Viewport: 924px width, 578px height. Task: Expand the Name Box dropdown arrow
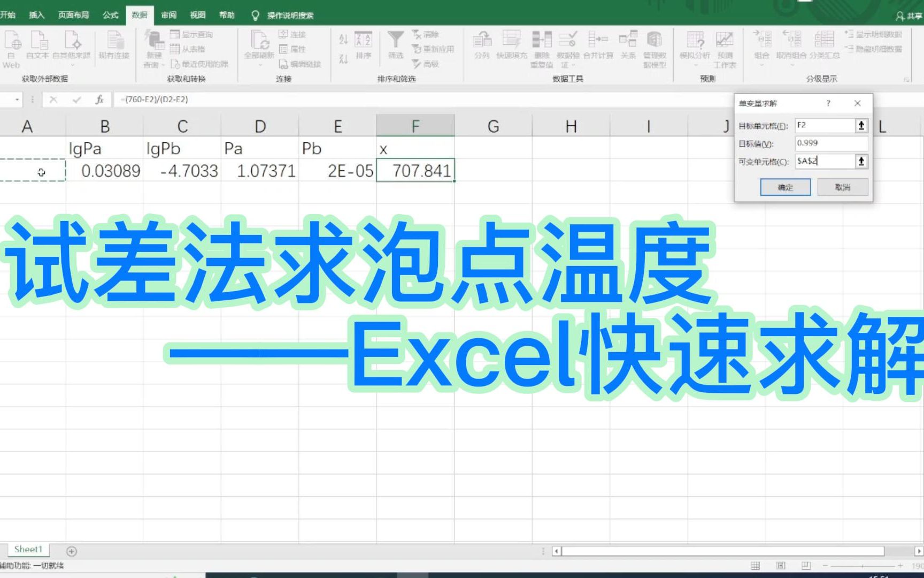click(17, 100)
